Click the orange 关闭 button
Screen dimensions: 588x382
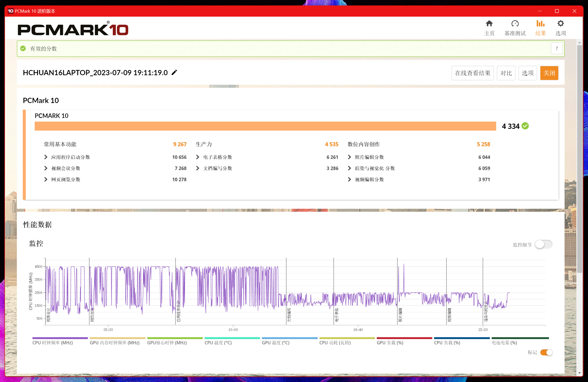click(x=549, y=73)
